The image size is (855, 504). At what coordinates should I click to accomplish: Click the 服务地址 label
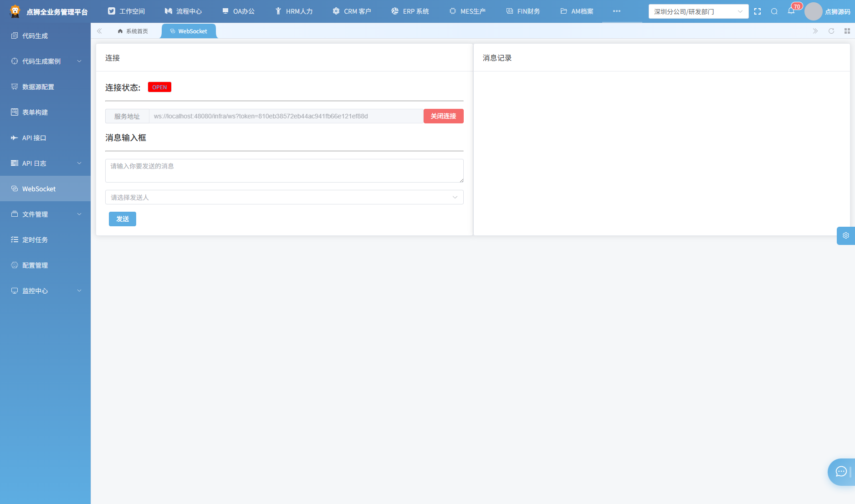coord(127,116)
